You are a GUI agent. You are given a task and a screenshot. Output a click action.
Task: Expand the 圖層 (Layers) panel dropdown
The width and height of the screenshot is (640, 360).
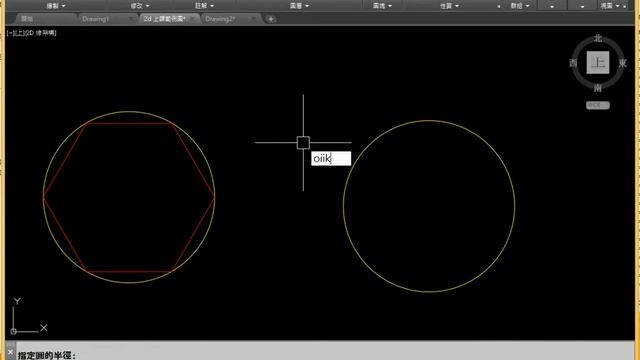[299, 6]
